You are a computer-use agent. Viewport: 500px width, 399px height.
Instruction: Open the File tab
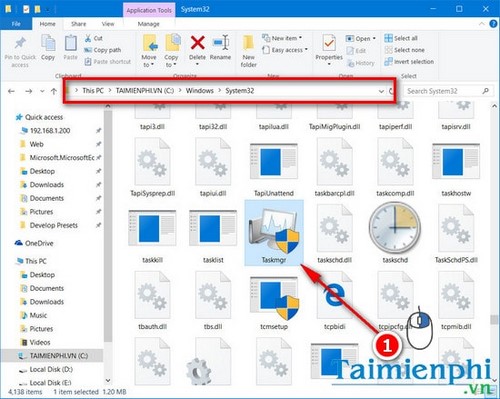click(16, 24)
